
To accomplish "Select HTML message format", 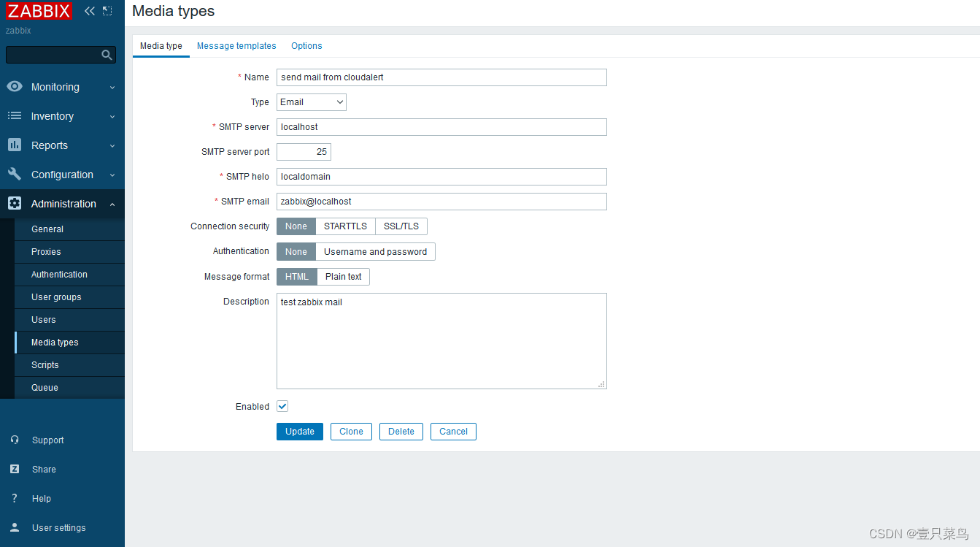I will pyautogui.click(x=297, y=277).
